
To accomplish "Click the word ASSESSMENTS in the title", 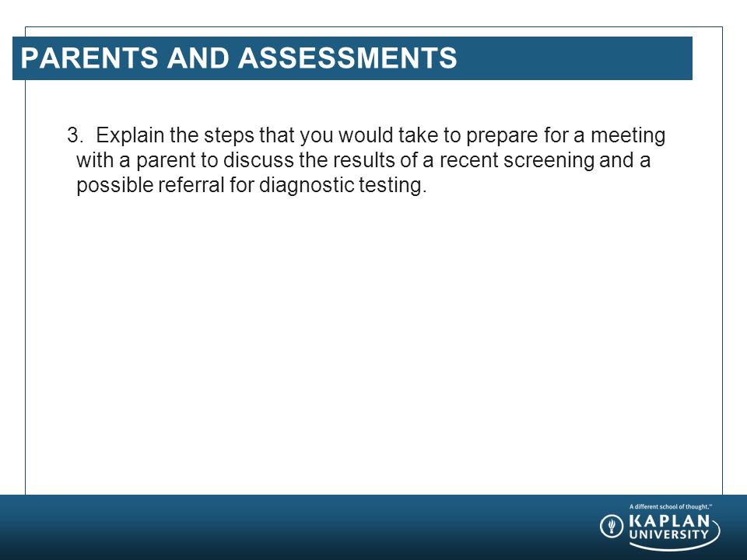I will click(347, 58).
